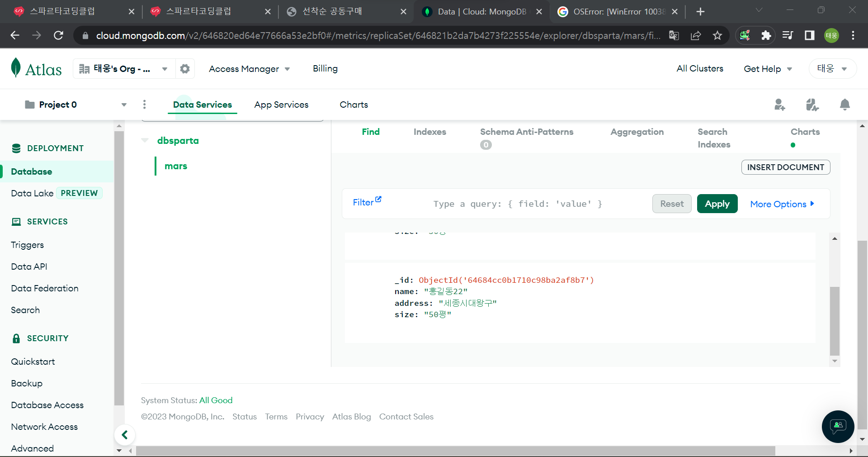
Task: Select the Find tab
Action: click(371, 132)
